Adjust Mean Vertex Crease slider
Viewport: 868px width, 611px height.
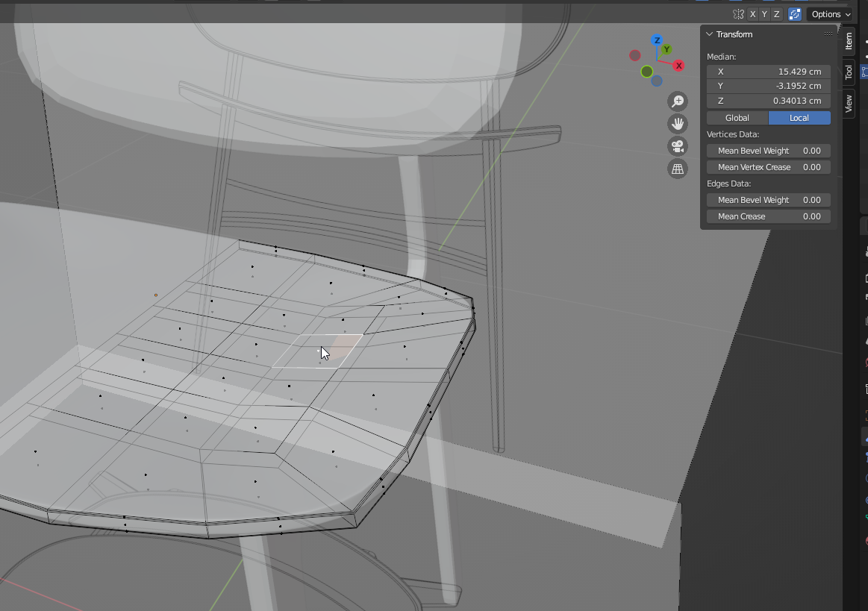point(768,167)
